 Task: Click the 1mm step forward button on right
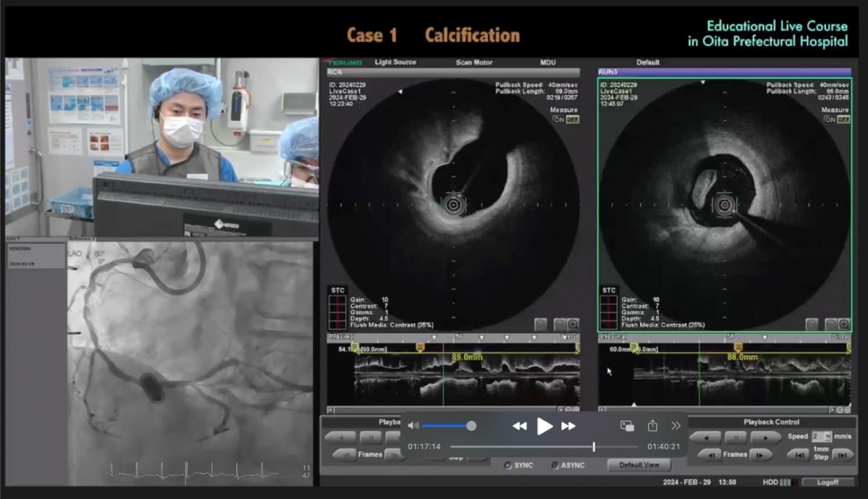click(x=842, y=456)
